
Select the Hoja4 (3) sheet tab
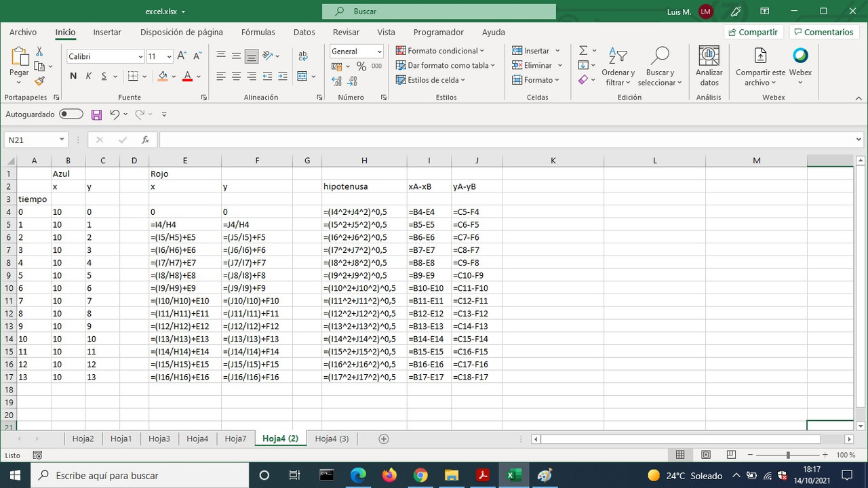tap(332, 439)
